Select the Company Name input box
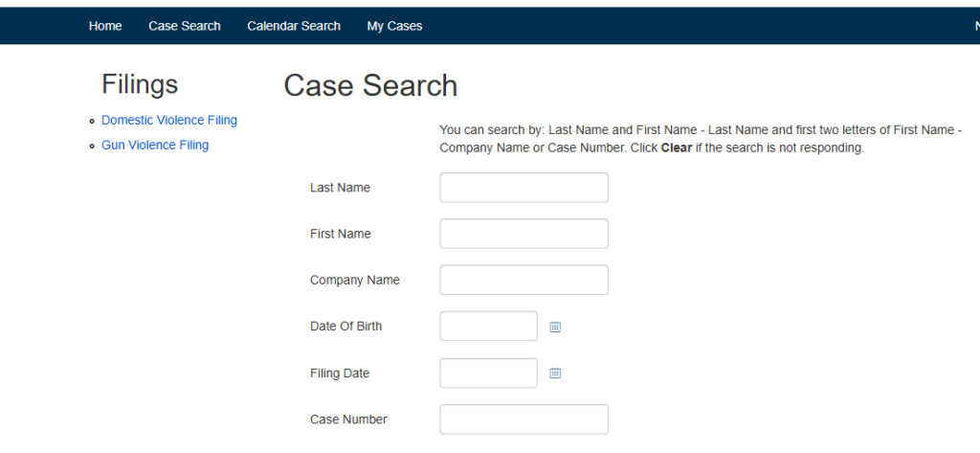Viewport: 980px width, 453px height. point(523,280)
